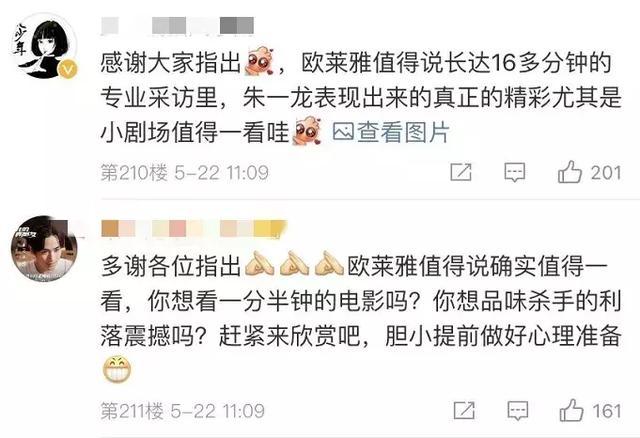Open second commenter's photo avatar
Viewport: 640px width, 438px height.
point(44,249)
